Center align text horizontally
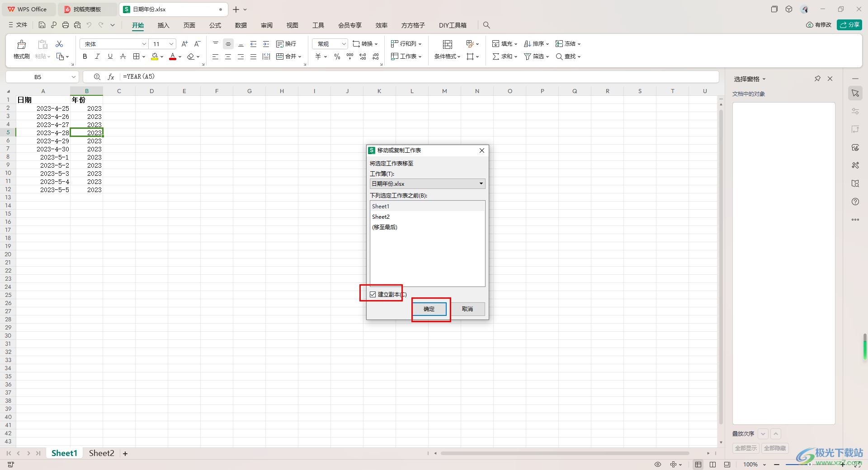This screenshot has width=868, height=470. tap(228, 56)
